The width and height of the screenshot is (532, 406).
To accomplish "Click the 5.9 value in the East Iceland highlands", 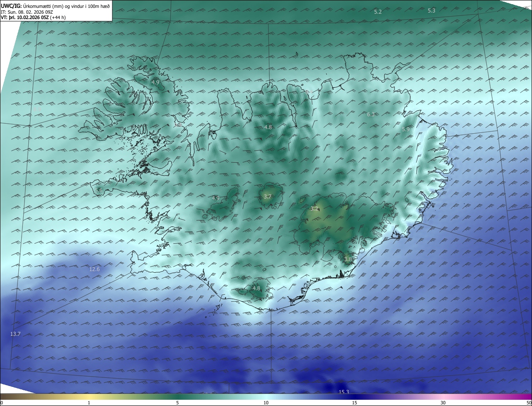I will tap(406, 130).
